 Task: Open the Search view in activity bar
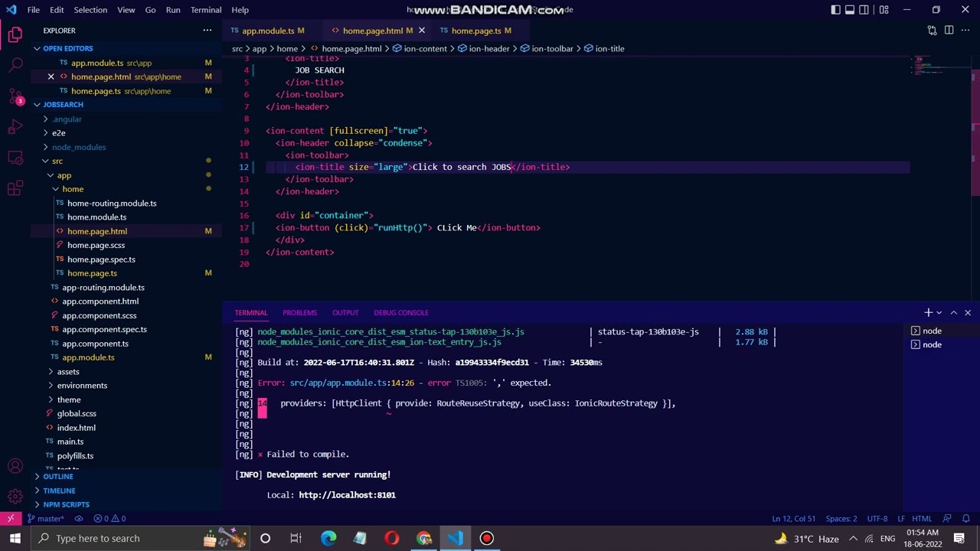(x=15, y=65)
